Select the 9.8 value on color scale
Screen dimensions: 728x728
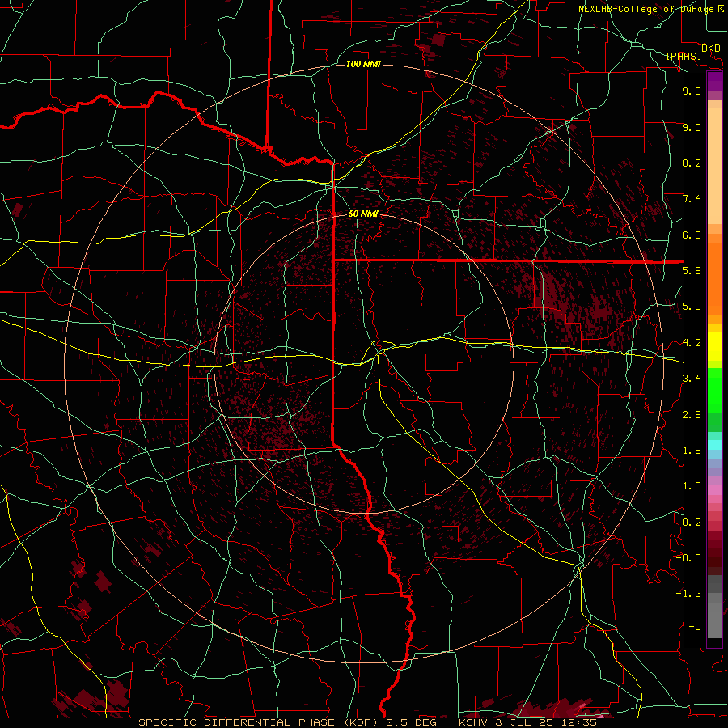(692, 91)
